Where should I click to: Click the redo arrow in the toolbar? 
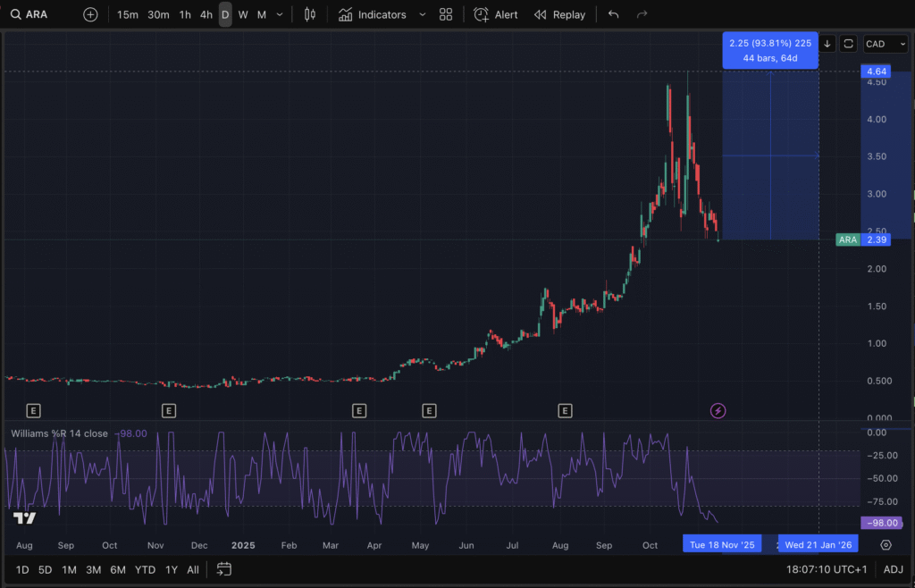[642, 14]
